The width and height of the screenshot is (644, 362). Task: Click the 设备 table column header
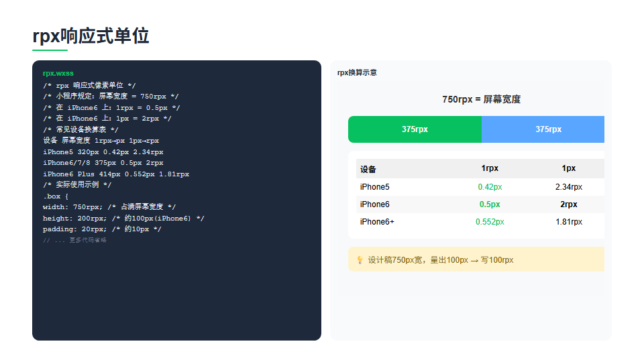pyautogui.click(x=368, y=169)
